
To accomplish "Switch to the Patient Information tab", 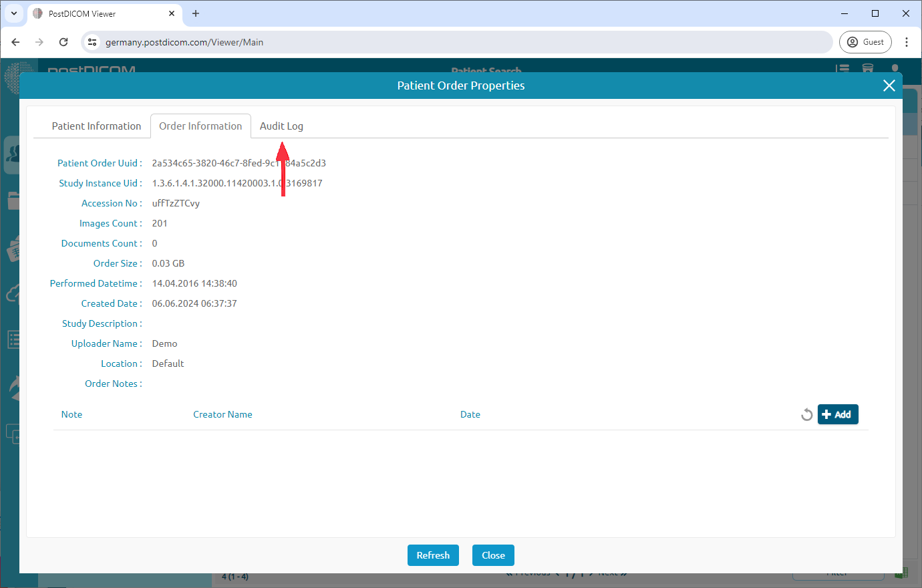I will click(96, 126).
